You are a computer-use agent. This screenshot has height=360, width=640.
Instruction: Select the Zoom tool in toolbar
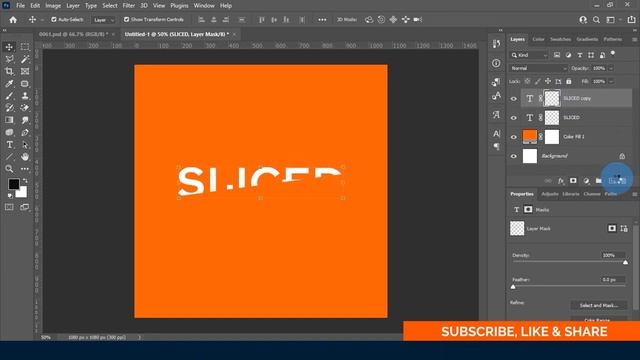(9, 169)
